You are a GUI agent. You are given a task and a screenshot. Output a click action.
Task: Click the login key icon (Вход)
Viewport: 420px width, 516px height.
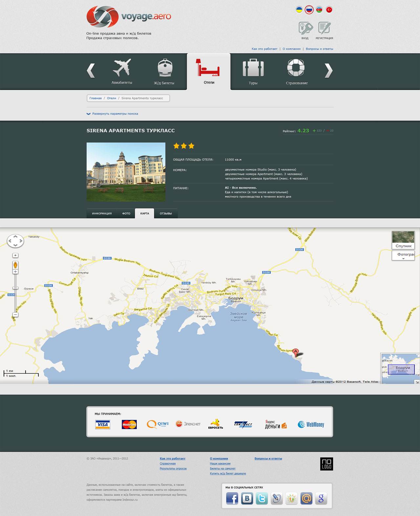pyautogui.click(x=305, y=29)
